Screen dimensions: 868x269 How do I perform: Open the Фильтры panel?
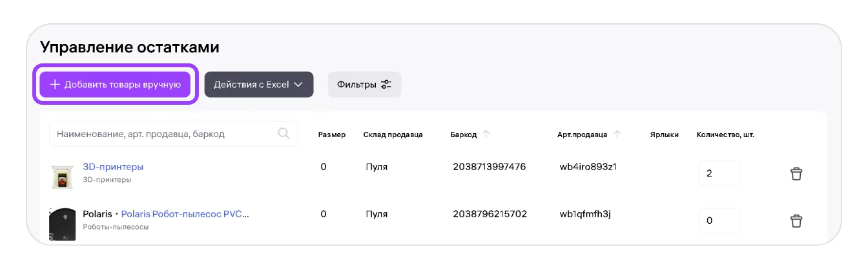pos(365,85)
